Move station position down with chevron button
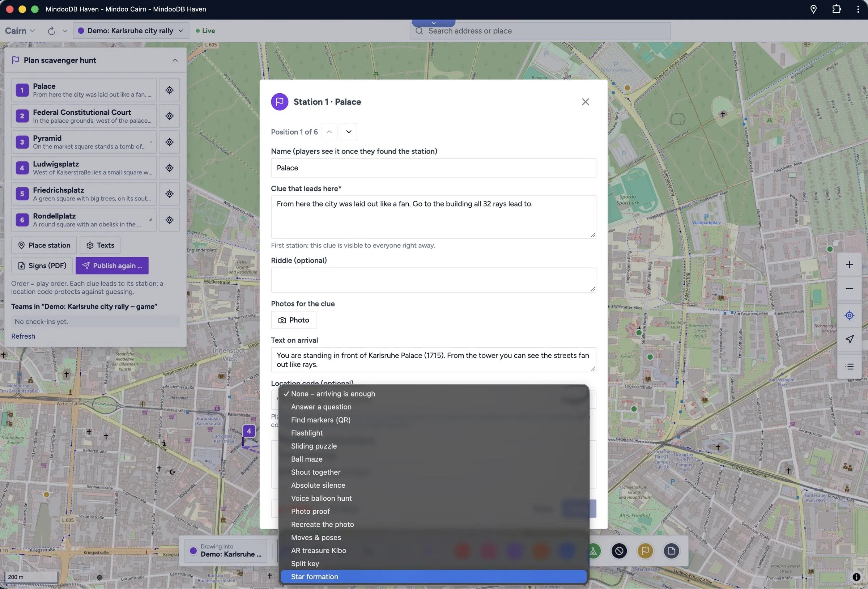Screen dimensions: 868x589 tap(349, 132)
